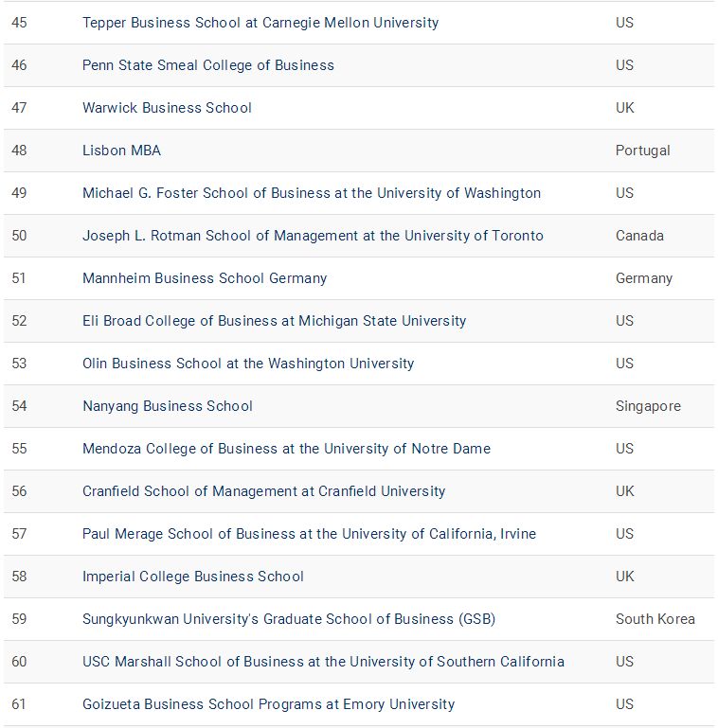The height and width of the screenshot is (728, 718).
Task: Click the South Korea country cell
Action: pos(655,619)
